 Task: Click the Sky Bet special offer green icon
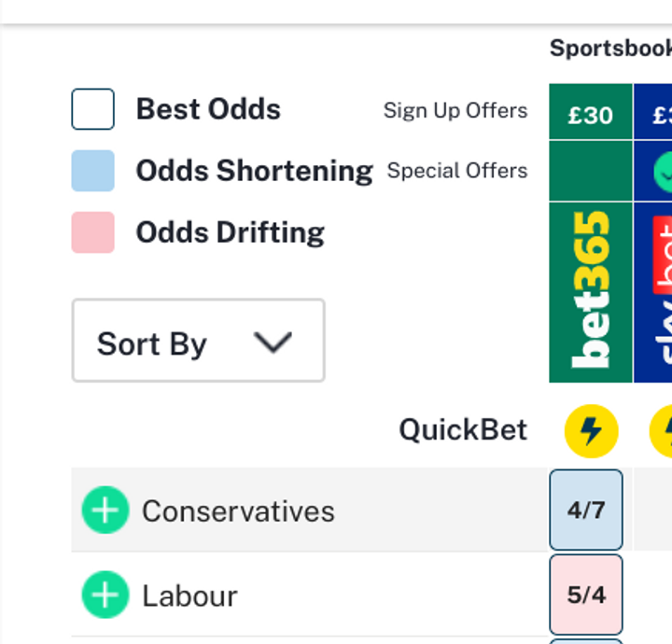coord(663,172)
